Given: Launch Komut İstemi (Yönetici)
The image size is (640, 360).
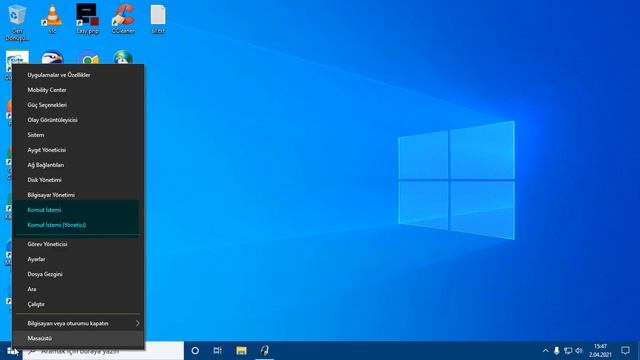Looking at the screenshot, I should 78,225.
